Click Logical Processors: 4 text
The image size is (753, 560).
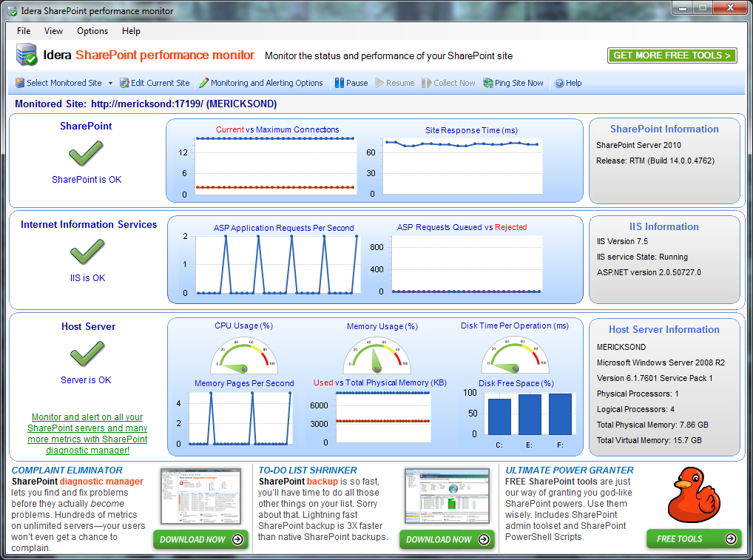click(636, 409)
